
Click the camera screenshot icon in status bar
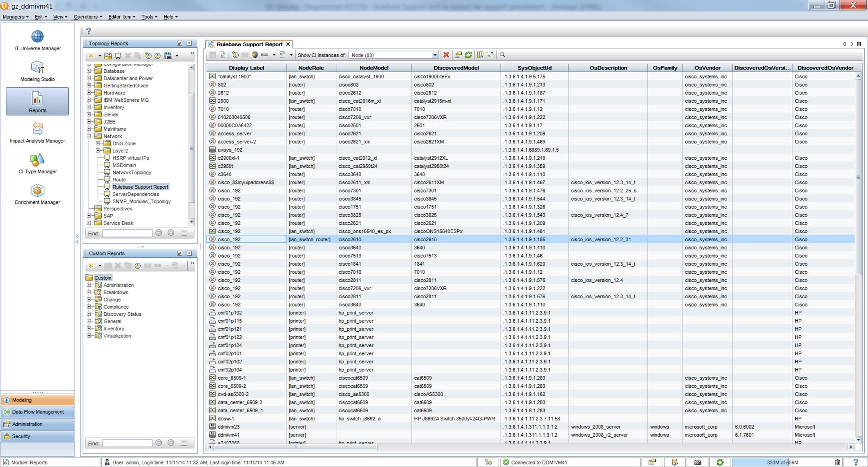698,462
